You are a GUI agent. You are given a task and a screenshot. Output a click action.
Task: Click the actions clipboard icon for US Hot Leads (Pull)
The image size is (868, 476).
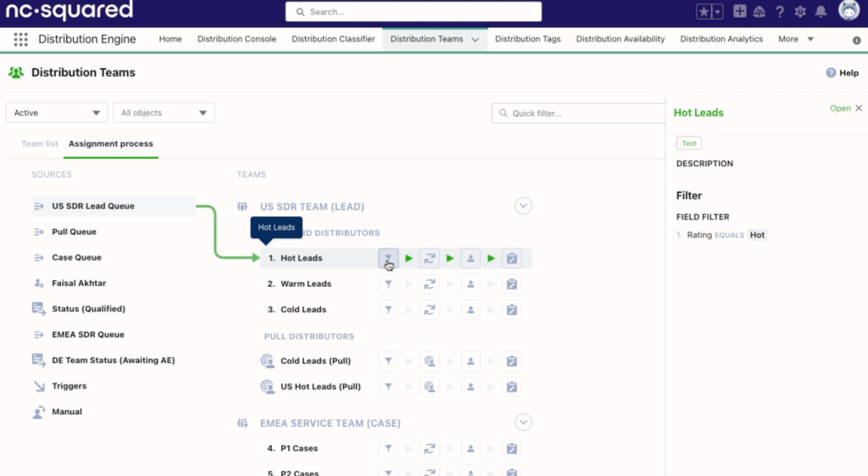[x=511, y=387]
